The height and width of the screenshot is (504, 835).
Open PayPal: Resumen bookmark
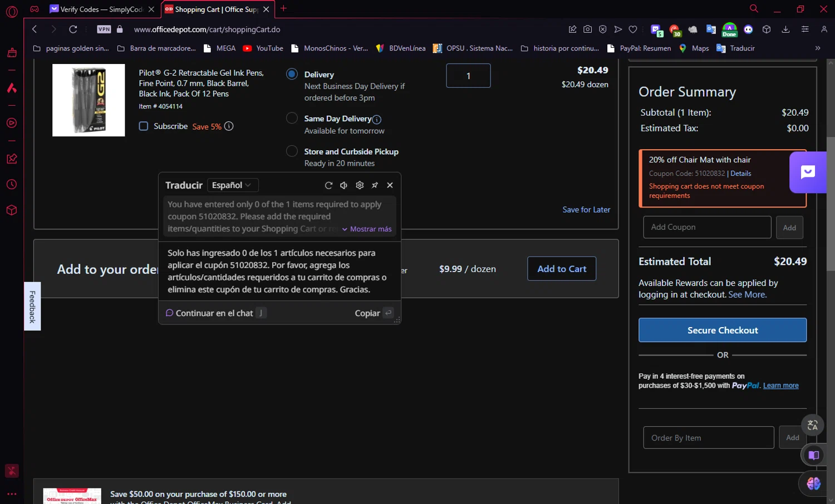[x=639, y=48]
